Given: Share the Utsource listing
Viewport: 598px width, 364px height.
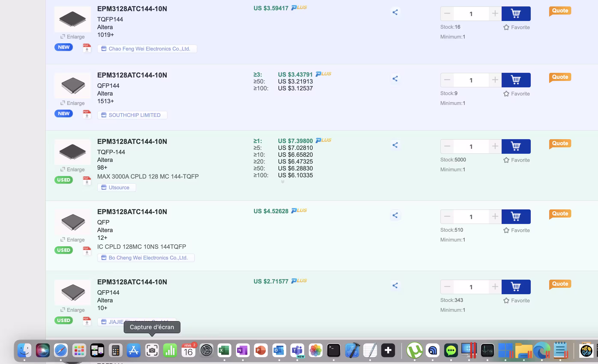Looking at the screenshot, I should (395, 145).
